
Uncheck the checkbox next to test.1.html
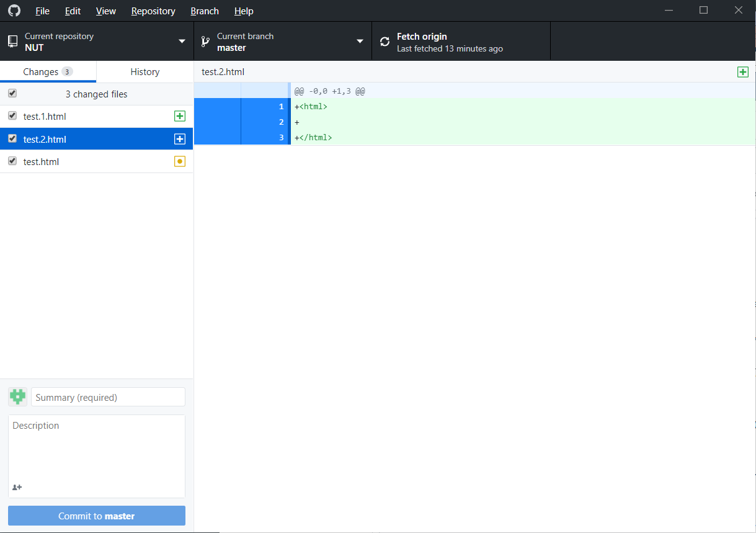(12, 116)
